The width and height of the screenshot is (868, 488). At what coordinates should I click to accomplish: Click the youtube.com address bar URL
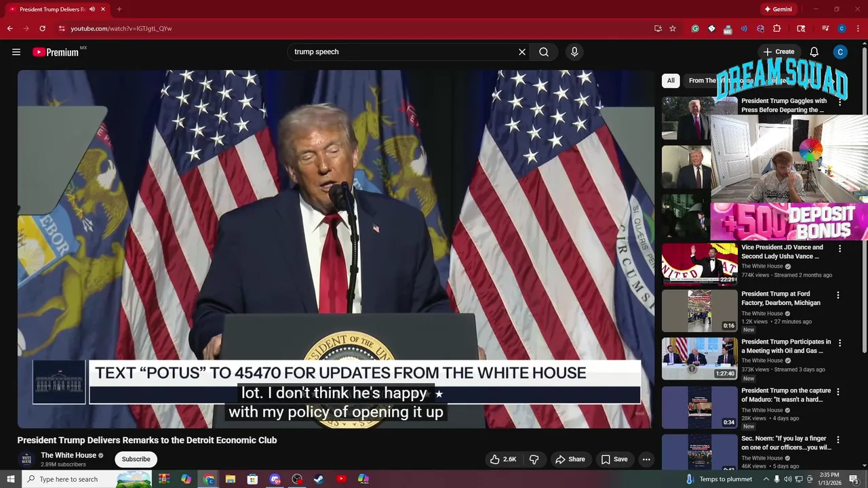coord(121,28)
